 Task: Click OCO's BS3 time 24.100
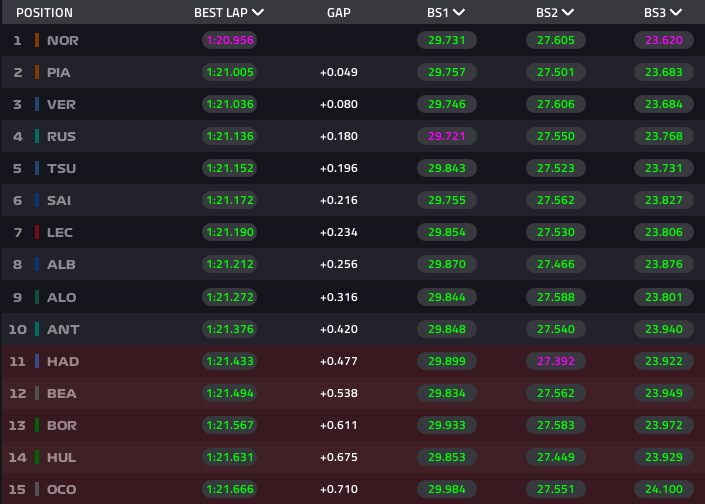click(x=664, y=489)
